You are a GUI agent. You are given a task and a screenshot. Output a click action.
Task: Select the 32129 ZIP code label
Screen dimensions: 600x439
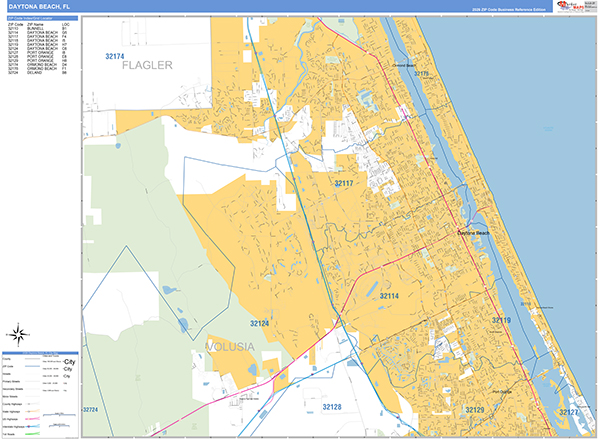point(475,410)
